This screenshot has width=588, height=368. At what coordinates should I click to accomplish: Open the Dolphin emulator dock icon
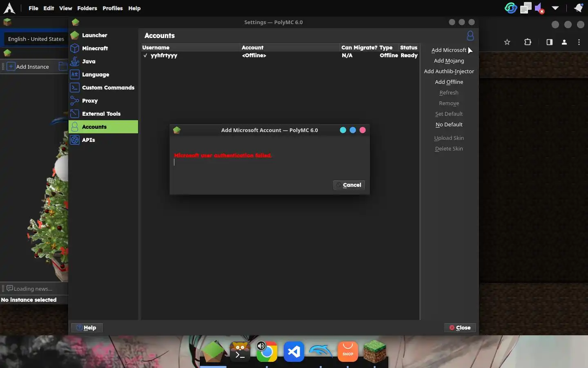[321, 352]
